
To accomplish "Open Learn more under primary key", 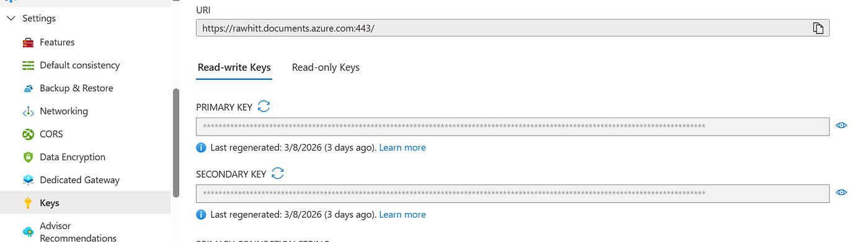I will point(402,147).
